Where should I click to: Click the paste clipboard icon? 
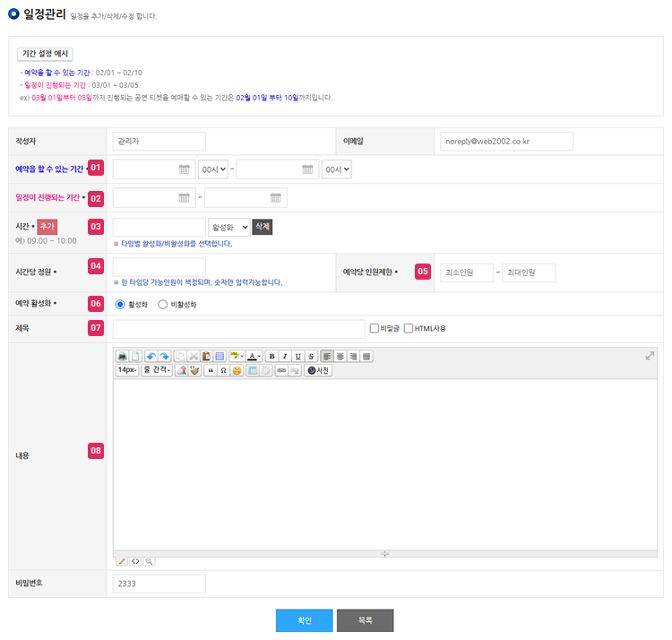tap(207, 356)
